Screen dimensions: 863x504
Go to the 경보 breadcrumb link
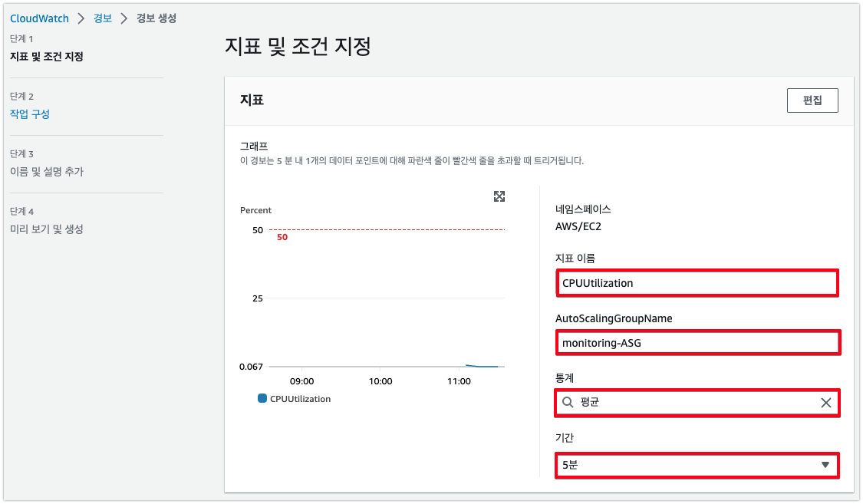click(102, 18)
